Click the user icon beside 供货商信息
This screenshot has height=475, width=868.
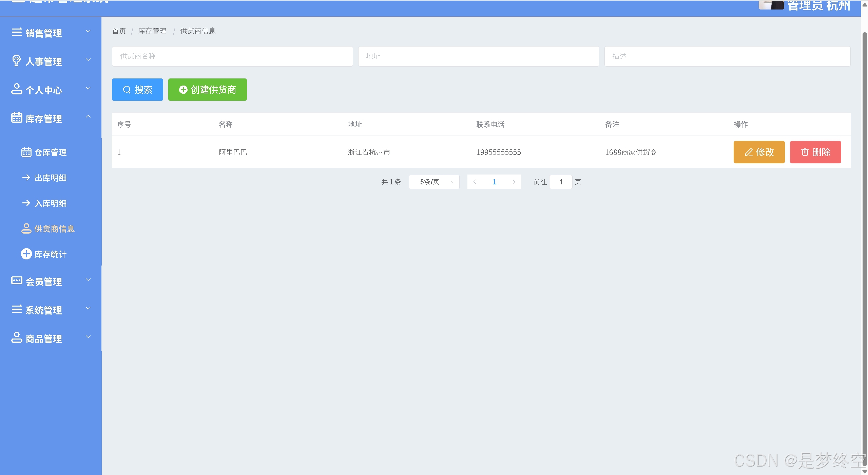click(x=26, y=228)
